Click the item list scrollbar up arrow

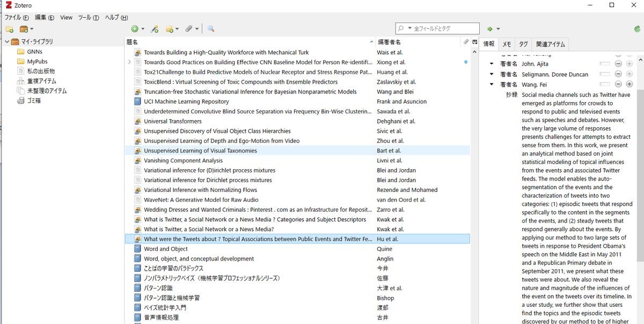pos(474,52)
